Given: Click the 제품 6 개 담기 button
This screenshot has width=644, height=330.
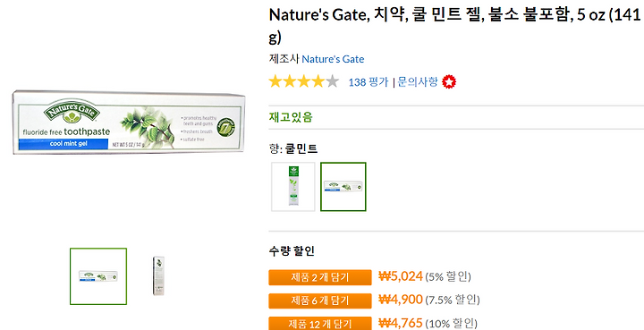Looking at the screenshot, I should click(x=320, y=300).
